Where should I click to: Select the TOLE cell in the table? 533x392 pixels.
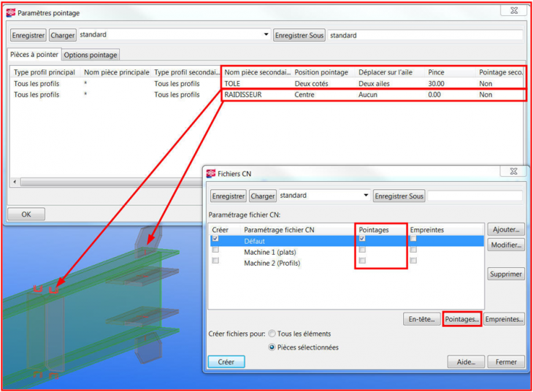(232, 84)
